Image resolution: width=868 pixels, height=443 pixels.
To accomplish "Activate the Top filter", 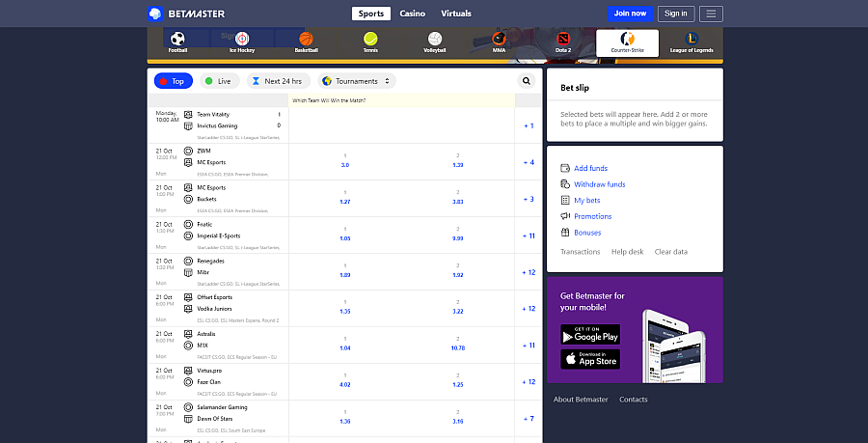I will click(x=174, y=81).
